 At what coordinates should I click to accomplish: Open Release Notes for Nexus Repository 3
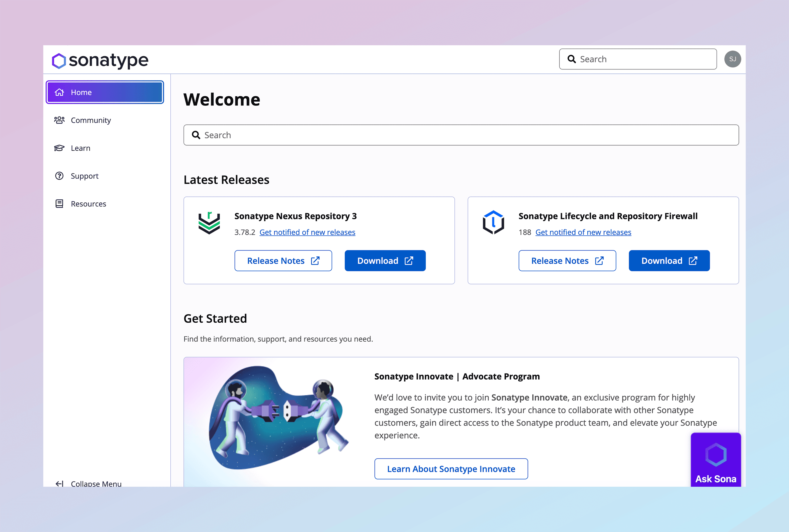pos(283,260)
